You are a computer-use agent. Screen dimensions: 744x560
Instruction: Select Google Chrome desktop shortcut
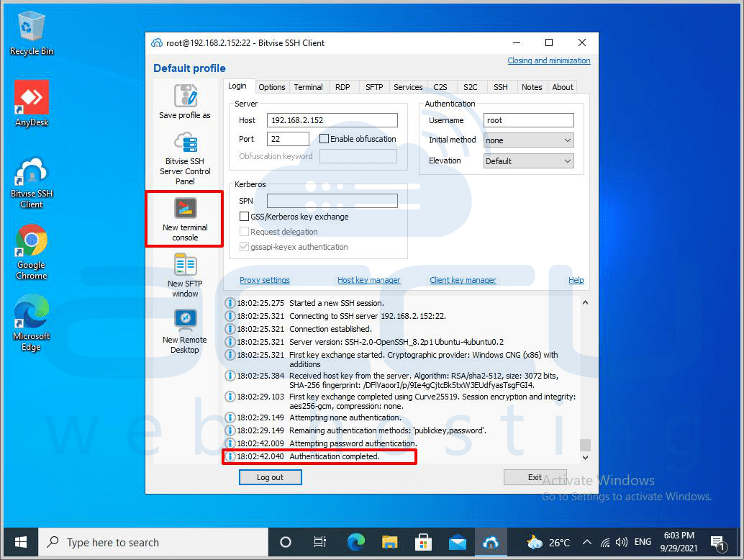tap(32, 253)
